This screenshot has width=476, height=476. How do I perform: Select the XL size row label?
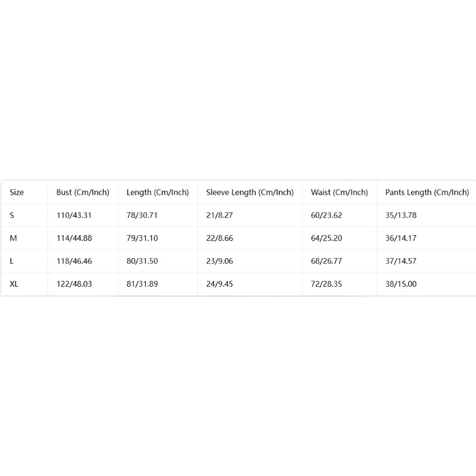click(x=14, y=284)
